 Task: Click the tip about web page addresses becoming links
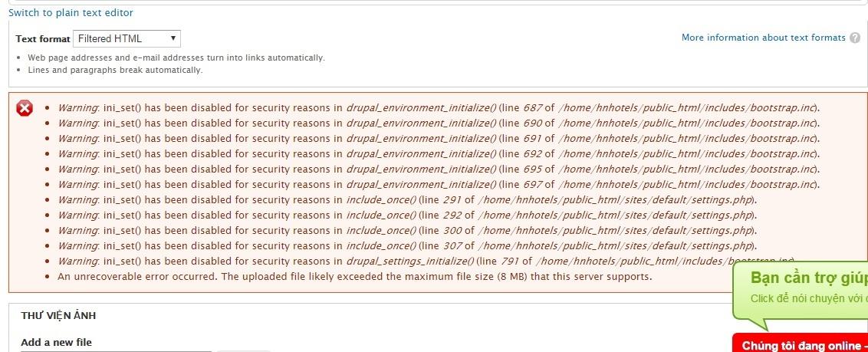(x=176, y=58)
